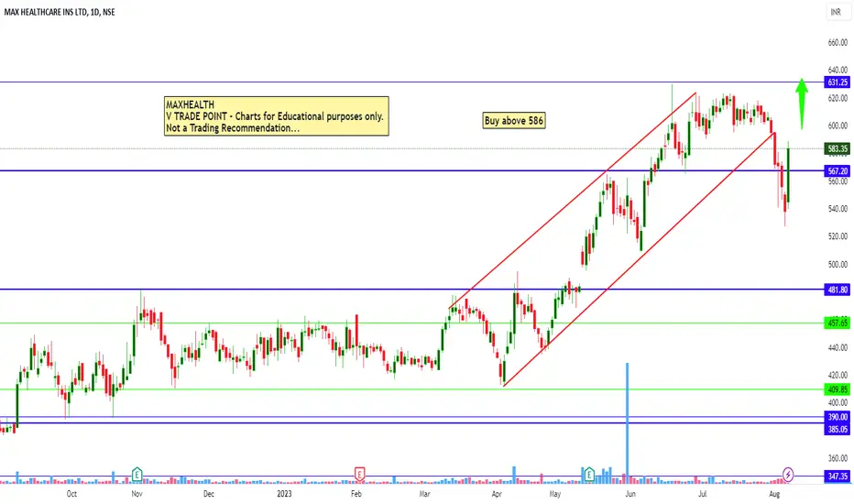
Task: Click the 360.00 price axis value
Action: (x=838, y=458)
